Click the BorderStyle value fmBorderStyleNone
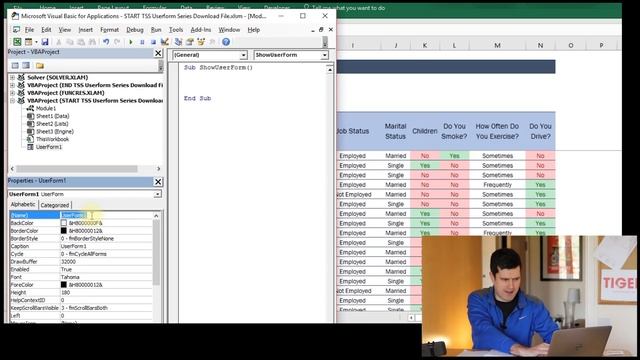 [x=87, y=238]
